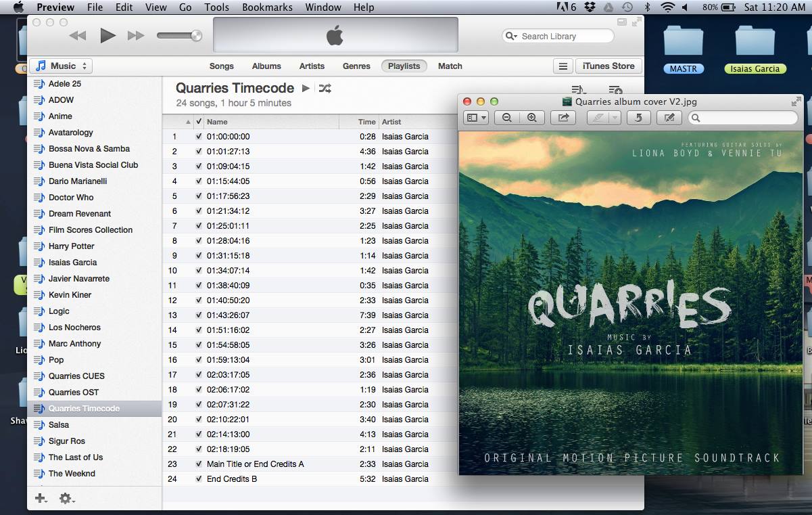
Task: Switch to the Songs tab
Action: tap(221, 66)
